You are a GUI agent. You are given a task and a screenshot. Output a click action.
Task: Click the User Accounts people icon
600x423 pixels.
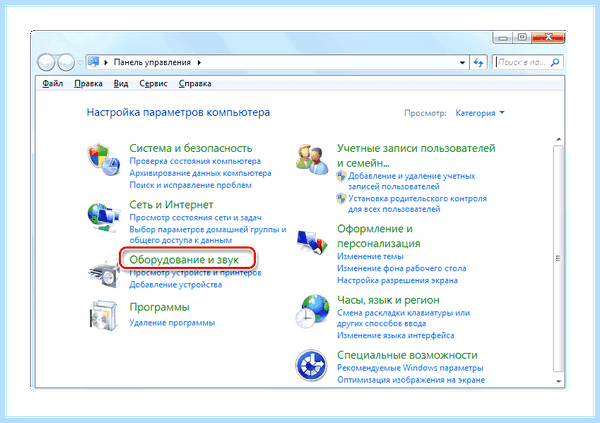point(312,159)
